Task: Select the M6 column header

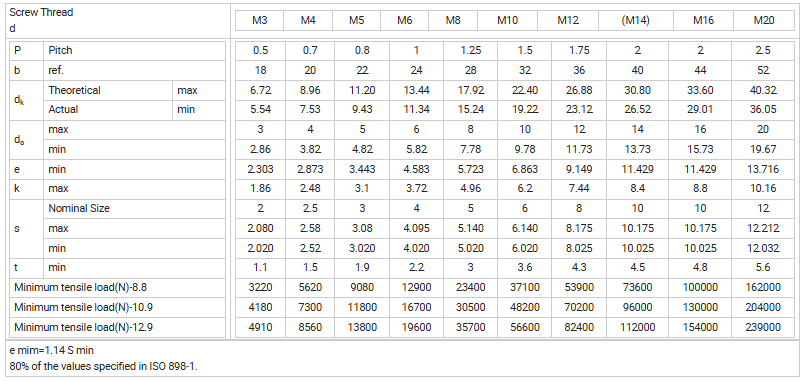Action: pyautogui.click(x=405, y=21)
